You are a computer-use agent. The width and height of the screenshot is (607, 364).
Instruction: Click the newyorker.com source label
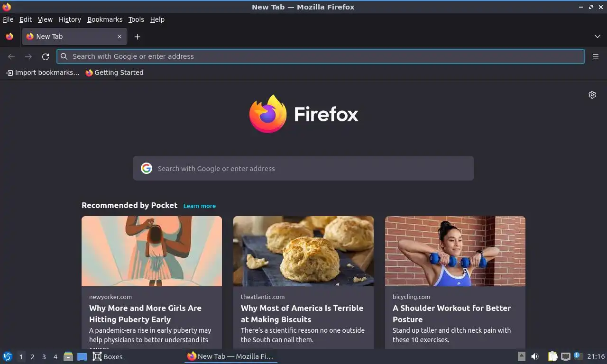(110, 297)
